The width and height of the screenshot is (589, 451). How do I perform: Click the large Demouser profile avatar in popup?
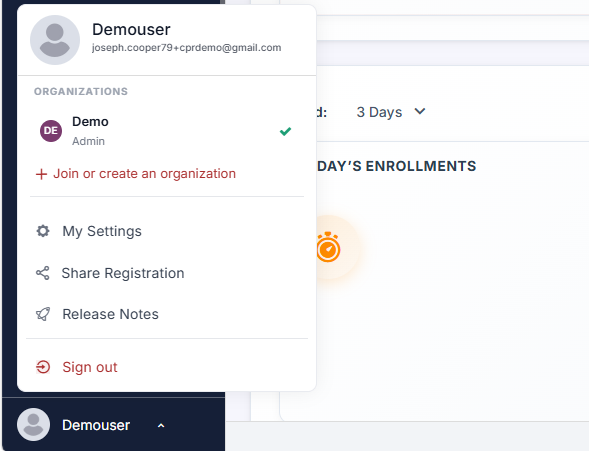click(x=55, y=40)
